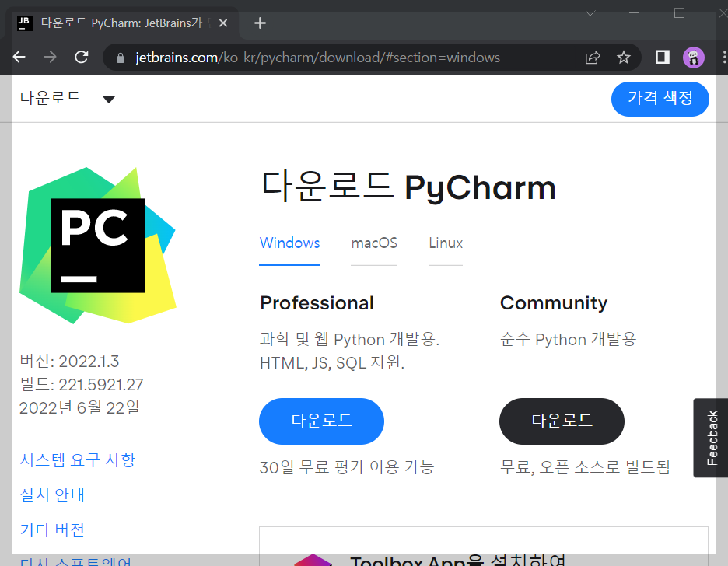Click the address bar URL
Screen dimensions: 728x566
coord(317,58)
